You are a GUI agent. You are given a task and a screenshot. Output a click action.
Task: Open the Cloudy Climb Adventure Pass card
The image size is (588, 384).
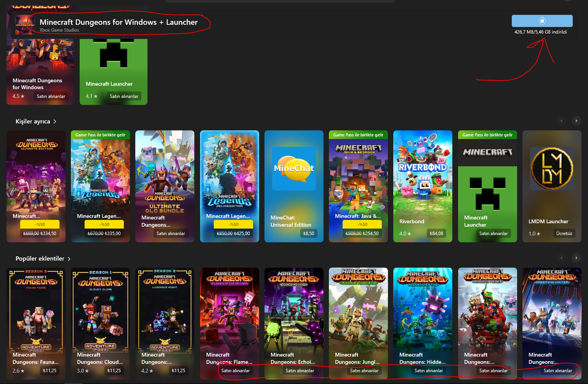(100, 323)
